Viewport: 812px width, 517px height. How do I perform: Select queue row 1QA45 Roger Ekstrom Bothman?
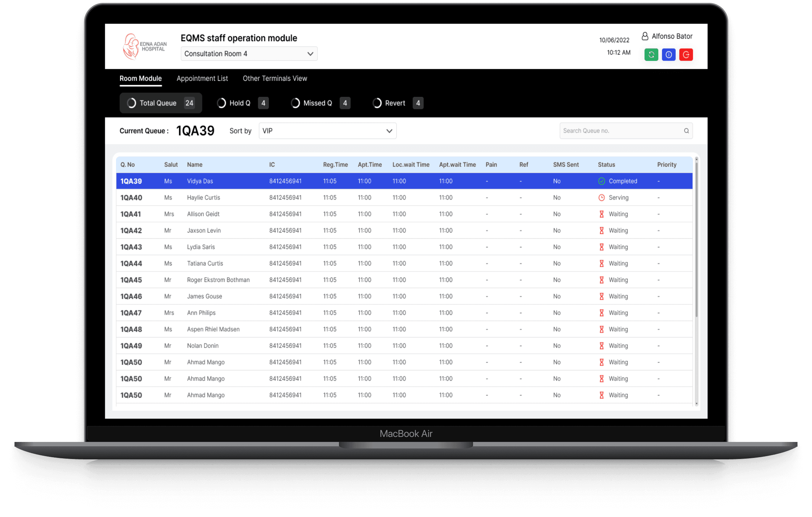pyautogui.click(x=218, y=280)
